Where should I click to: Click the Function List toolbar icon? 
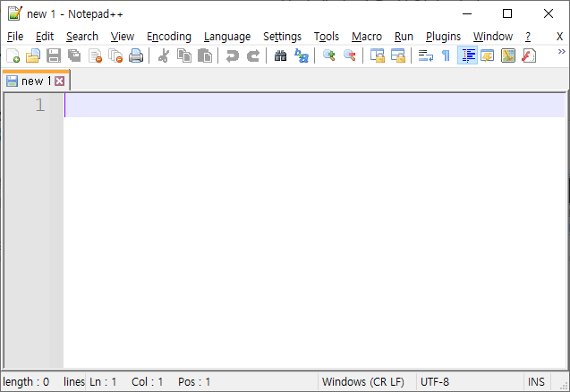pyautogui.click(x=529, y=55)
